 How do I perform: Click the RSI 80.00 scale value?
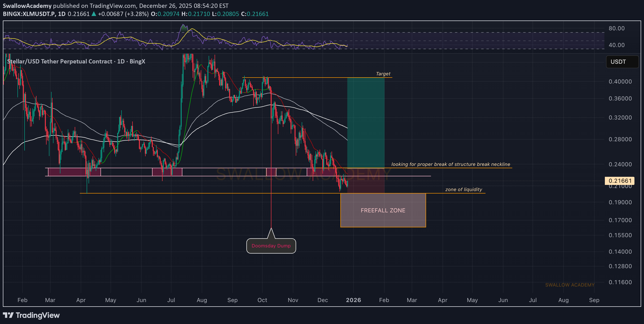(x=616, y=28)
